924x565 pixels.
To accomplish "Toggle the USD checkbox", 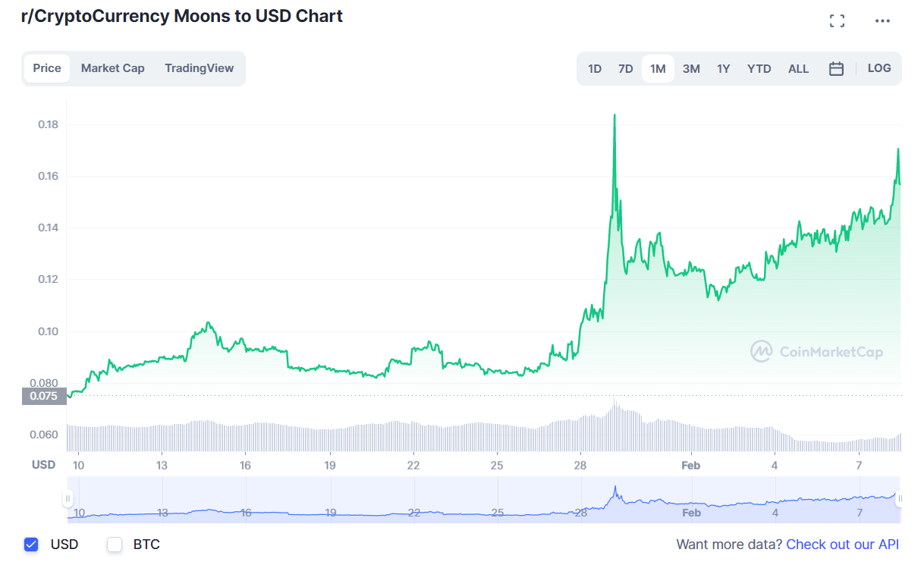I will coord(31,545).
